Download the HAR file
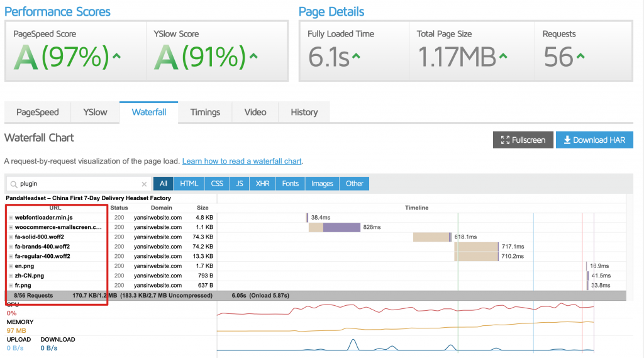Image resolution: width=644 pixels, height=358 pixels. (594, 140)
